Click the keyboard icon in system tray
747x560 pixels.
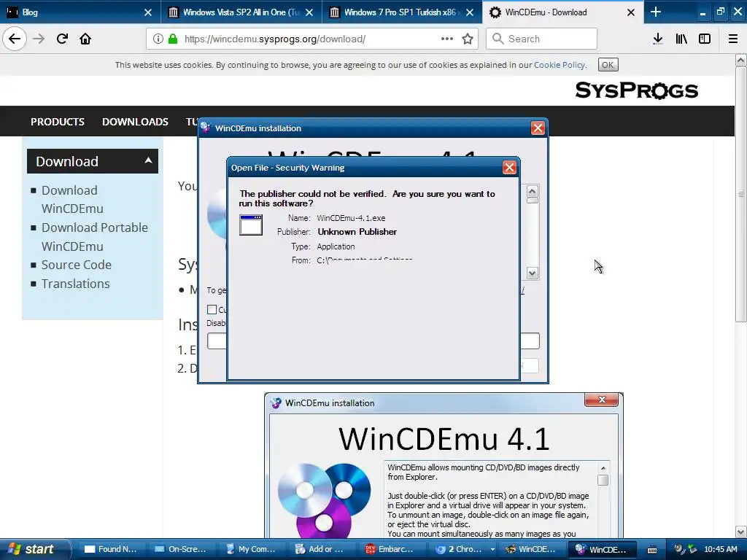652,550
